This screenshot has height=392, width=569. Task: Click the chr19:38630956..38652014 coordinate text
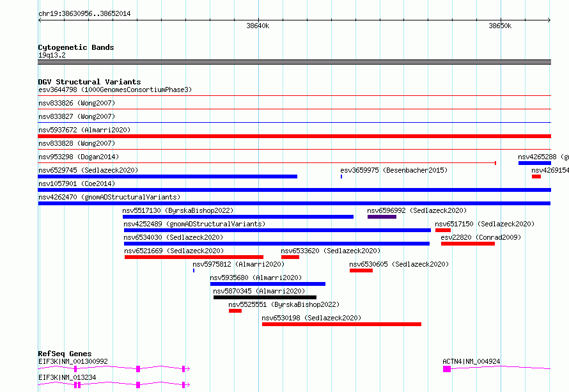tap(84, 13)
